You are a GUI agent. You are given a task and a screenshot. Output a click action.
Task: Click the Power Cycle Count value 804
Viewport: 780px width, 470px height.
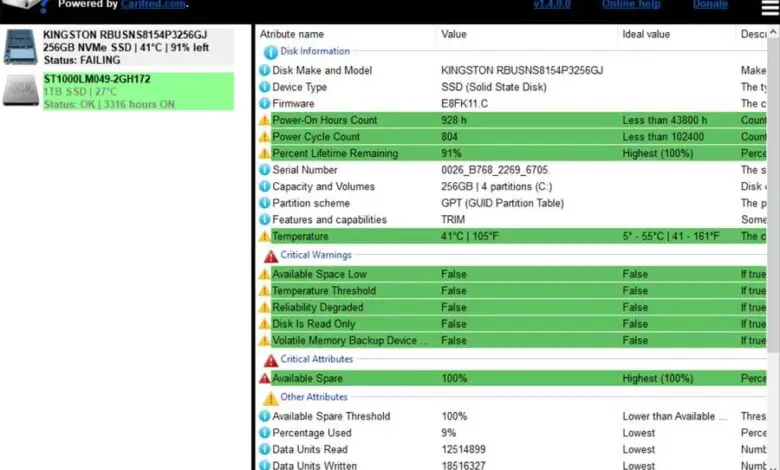click(449, 137)
